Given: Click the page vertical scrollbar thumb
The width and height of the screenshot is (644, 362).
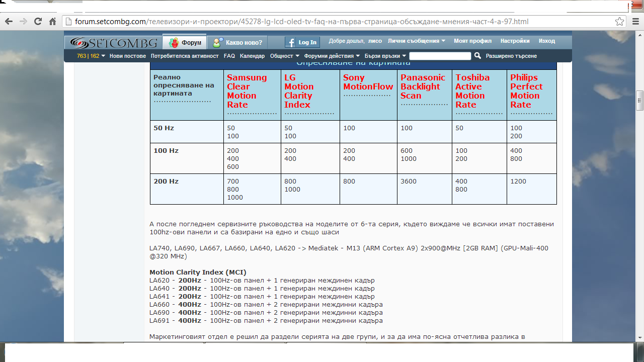Looking at the screenshot, I should 639,101.
